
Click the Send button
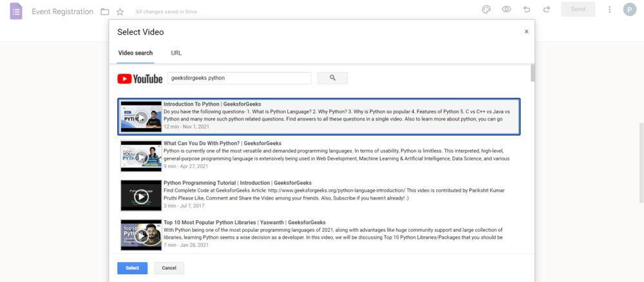coord(578,10)
